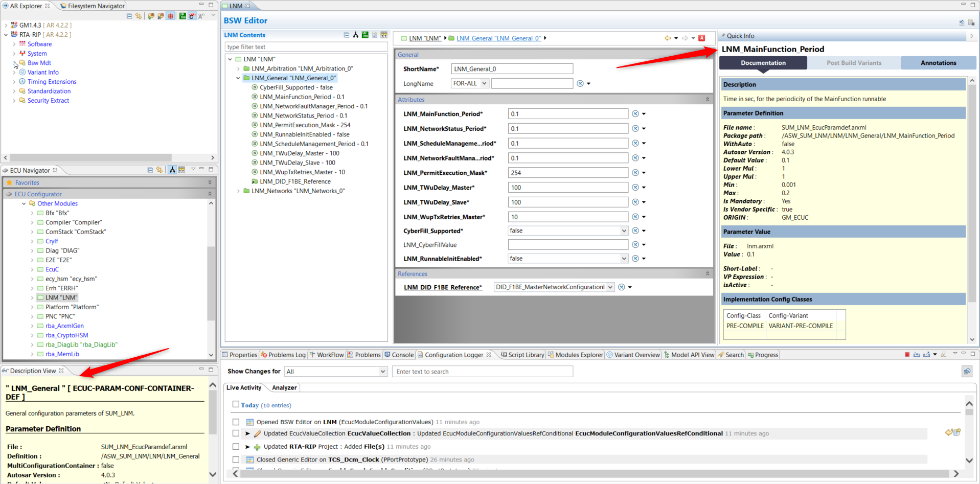Click export icon in Configuration Logger toolbar
The height and width of the screenshot is (484, 980).
pyautogui.click(x=926, y=354)
